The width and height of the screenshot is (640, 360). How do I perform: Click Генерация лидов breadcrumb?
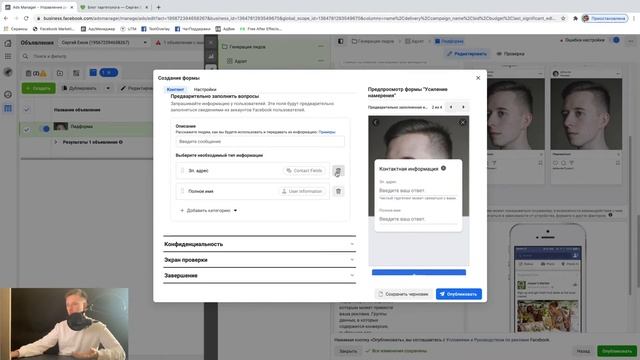click(373, 41)
